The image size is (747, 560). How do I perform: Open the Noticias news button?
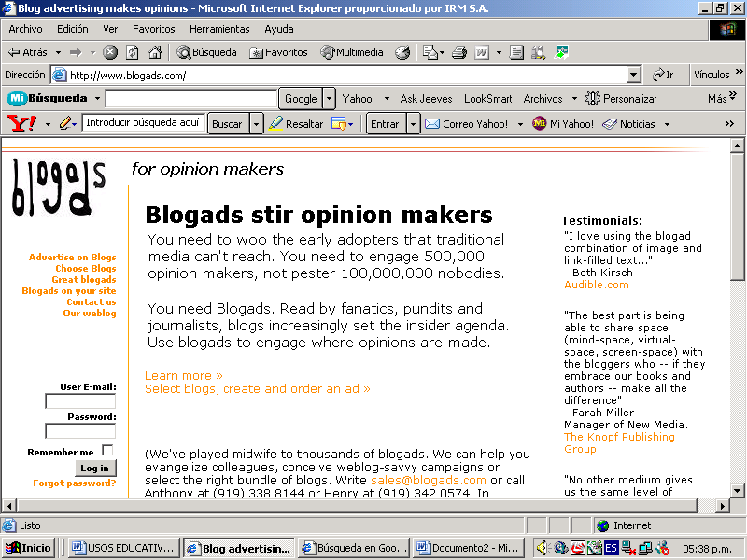(x=628, y=124)
